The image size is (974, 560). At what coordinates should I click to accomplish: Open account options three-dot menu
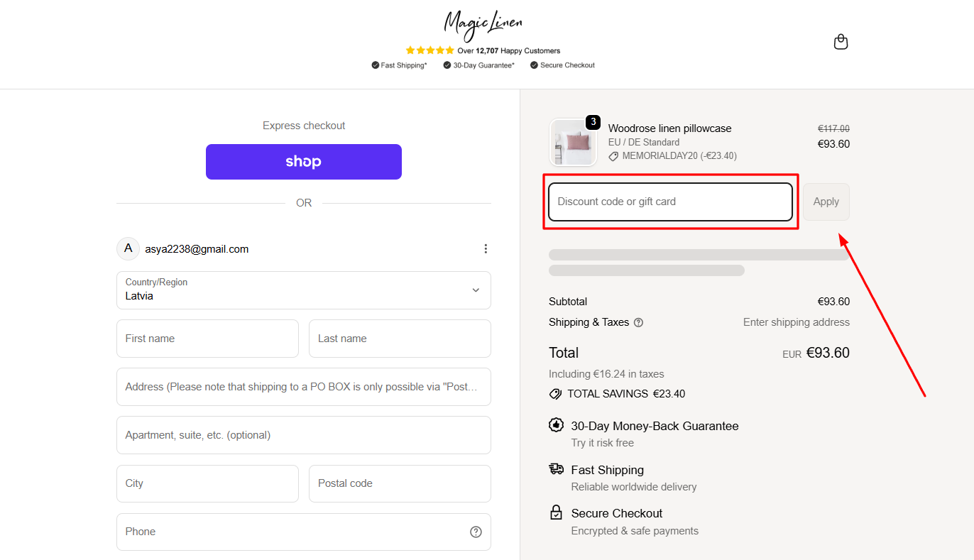(x=486, y=248)
